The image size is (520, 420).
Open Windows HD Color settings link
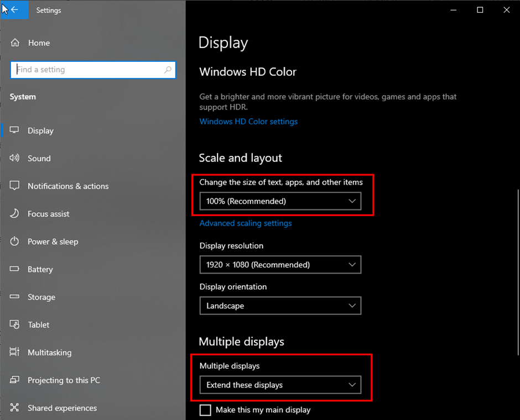point(248,121)
